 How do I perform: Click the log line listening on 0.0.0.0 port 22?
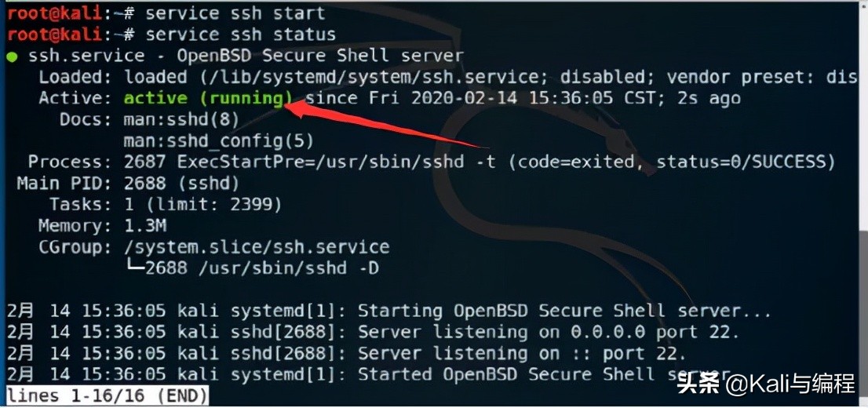(373, 332)
